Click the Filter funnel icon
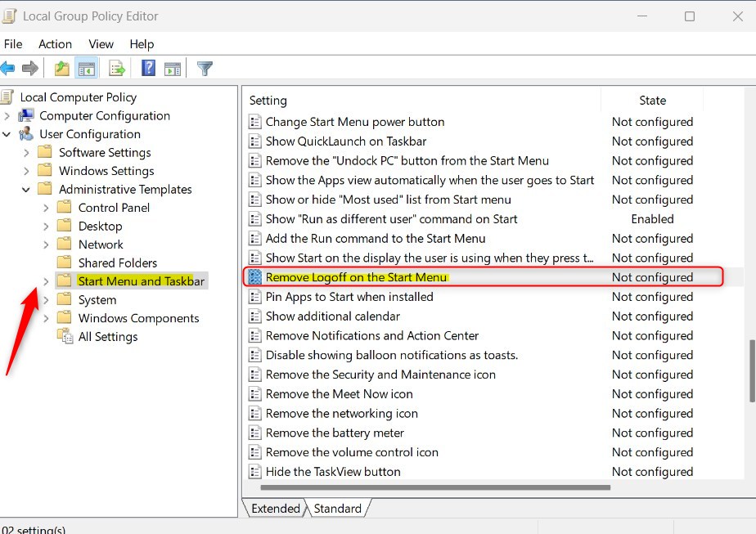 coord(205,69)
